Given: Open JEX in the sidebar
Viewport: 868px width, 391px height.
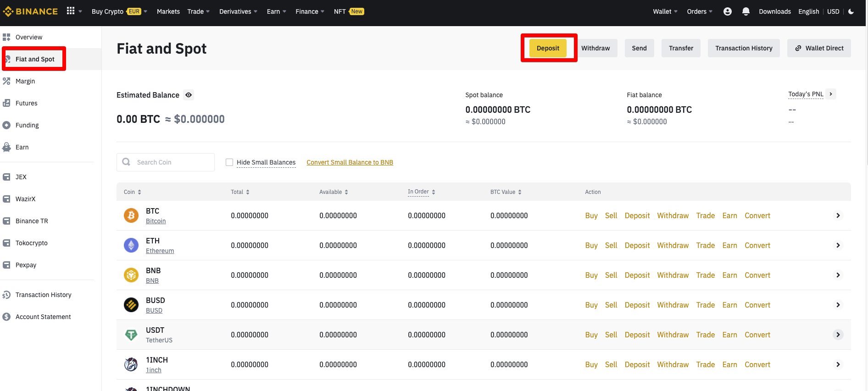Looking at the screenshot, I should 21,177.
